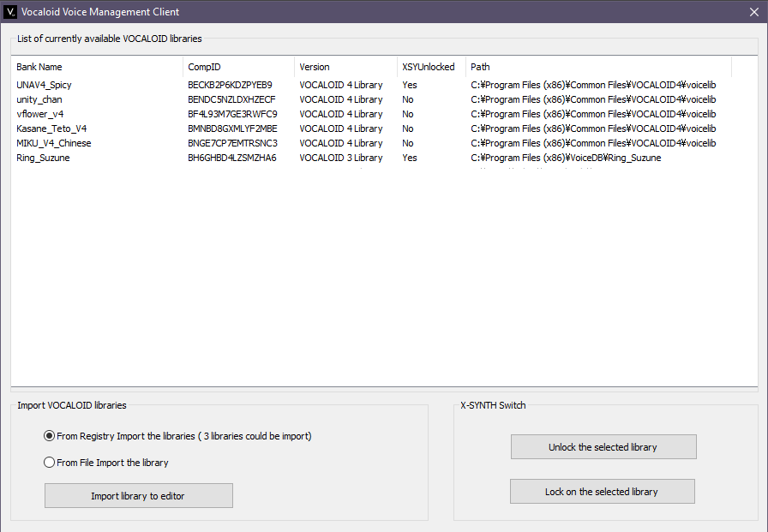Highlight the MIKU_V4_Chinese library row

[x=54, y=143]
